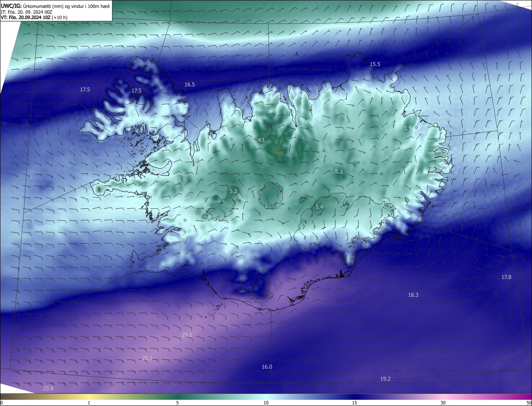Click the color scale tick labeled 50
532x406 pixels.
tap(529, 403)
